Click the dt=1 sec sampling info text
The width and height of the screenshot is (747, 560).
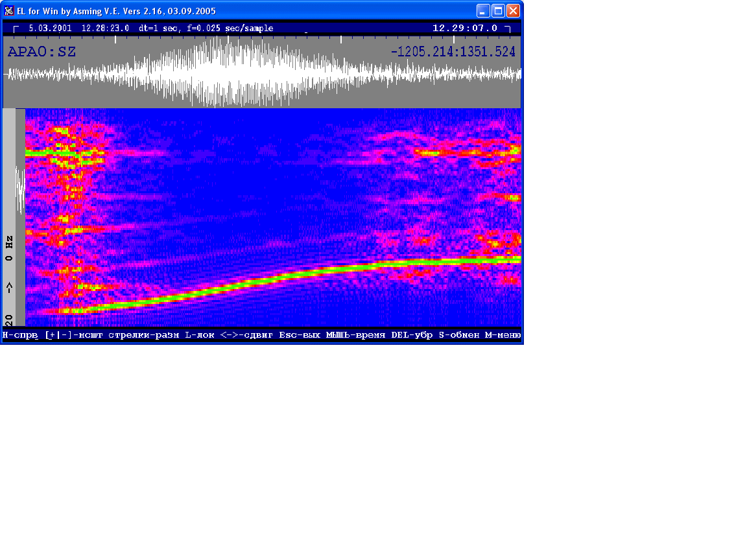click(x=158, y=29)
